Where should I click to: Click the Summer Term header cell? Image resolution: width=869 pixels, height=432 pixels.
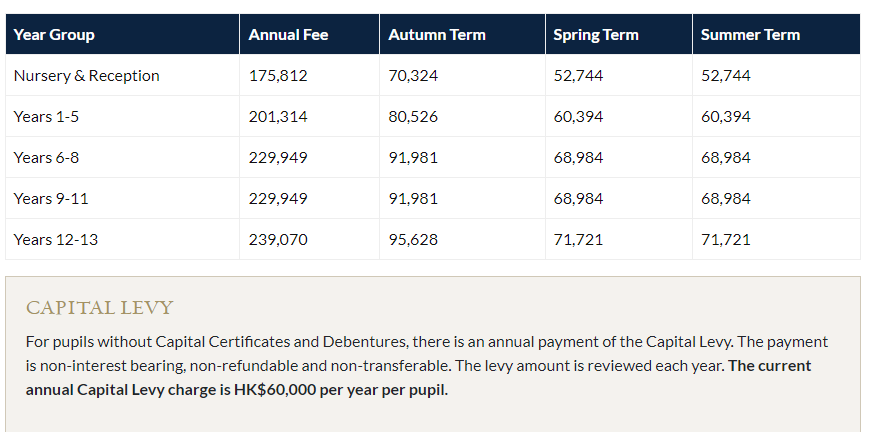(x=776, y=34)
